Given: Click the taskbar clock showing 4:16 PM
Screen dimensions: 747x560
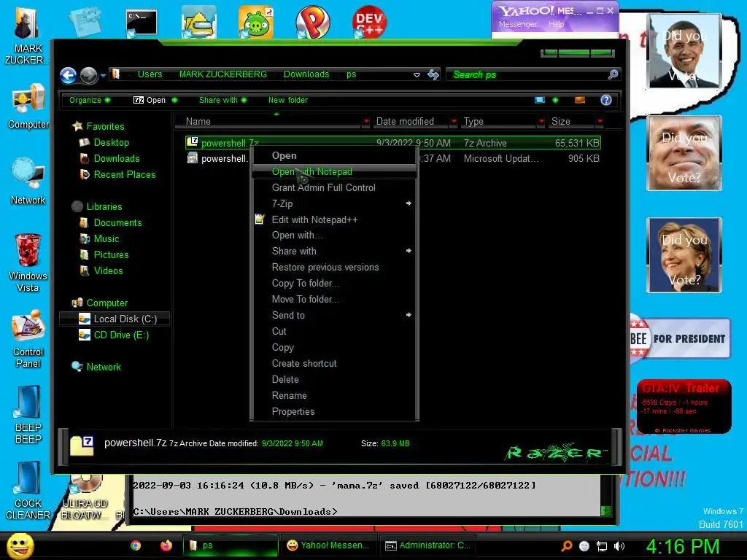Looking at the screenshot, I should coord(682,546).
